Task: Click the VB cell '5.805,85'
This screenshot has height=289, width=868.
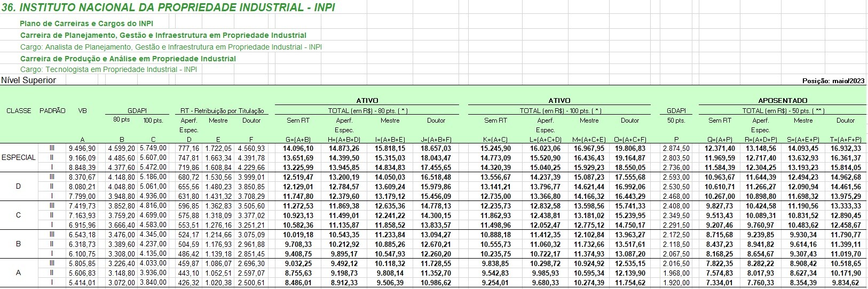Action: click(x=82, y=264)
